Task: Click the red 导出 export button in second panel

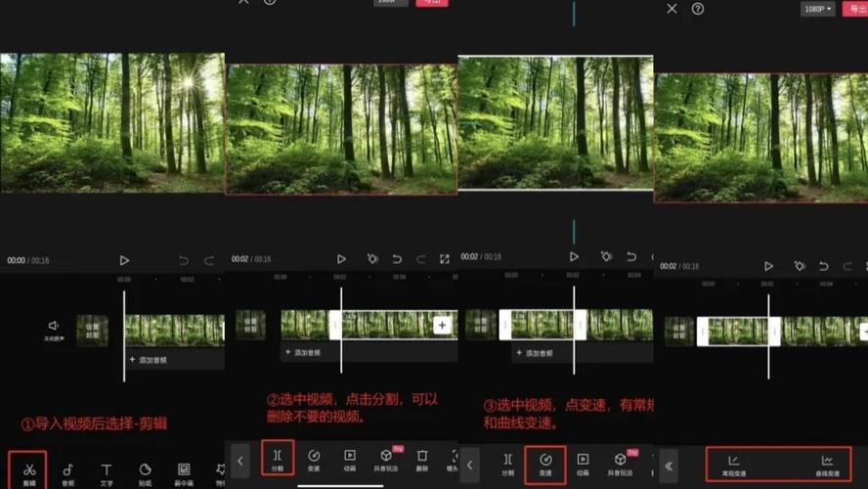Action: pyautogui.click(x=432, y=3)
